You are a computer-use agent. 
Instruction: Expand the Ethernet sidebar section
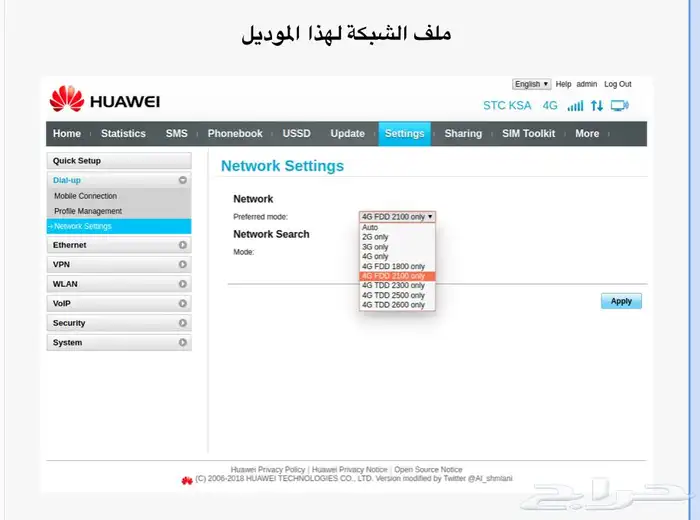click(119, 245)
